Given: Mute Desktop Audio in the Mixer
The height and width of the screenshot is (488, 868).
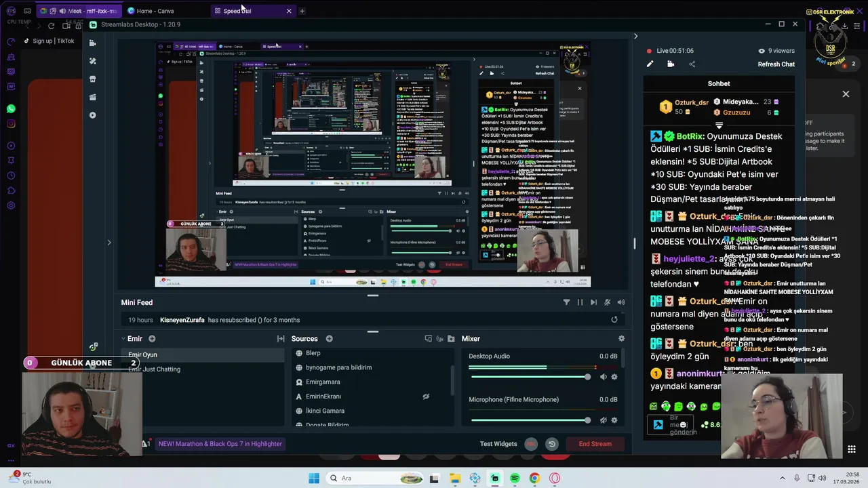Looking at the screenshot, I should 603,377.
